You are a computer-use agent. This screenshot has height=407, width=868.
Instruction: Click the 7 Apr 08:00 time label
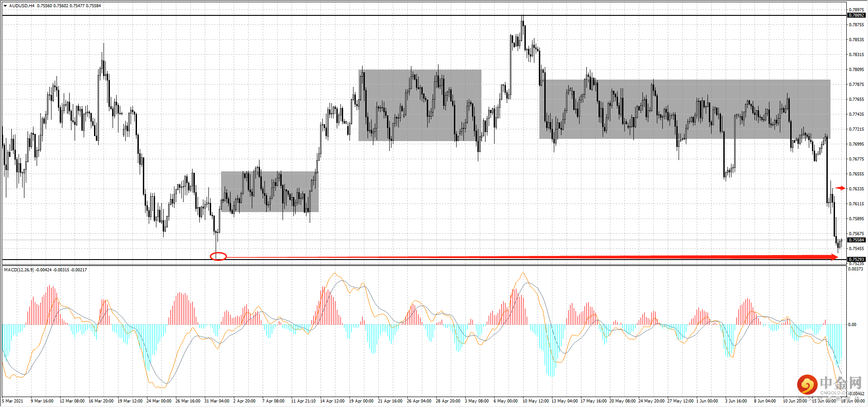[274, 401]
